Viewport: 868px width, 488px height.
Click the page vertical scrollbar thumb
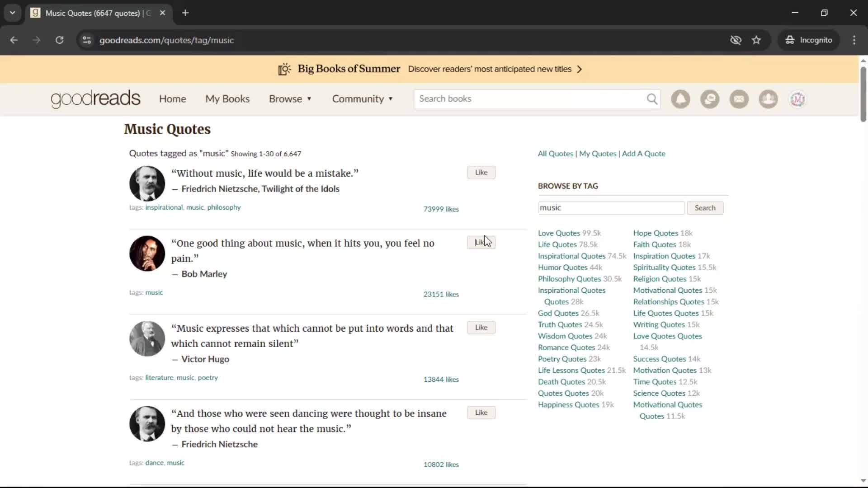pos(863,94)
